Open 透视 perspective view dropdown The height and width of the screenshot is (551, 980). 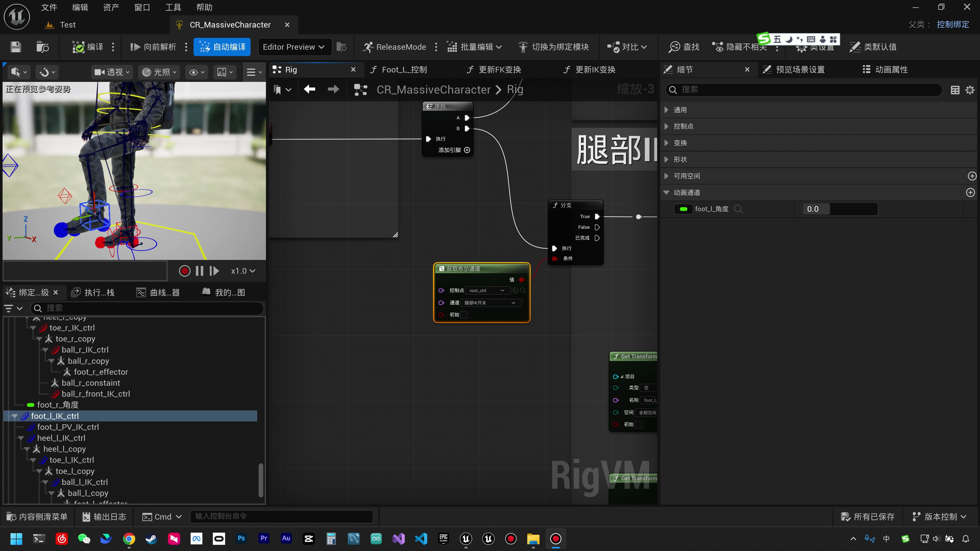pos(112,72)
